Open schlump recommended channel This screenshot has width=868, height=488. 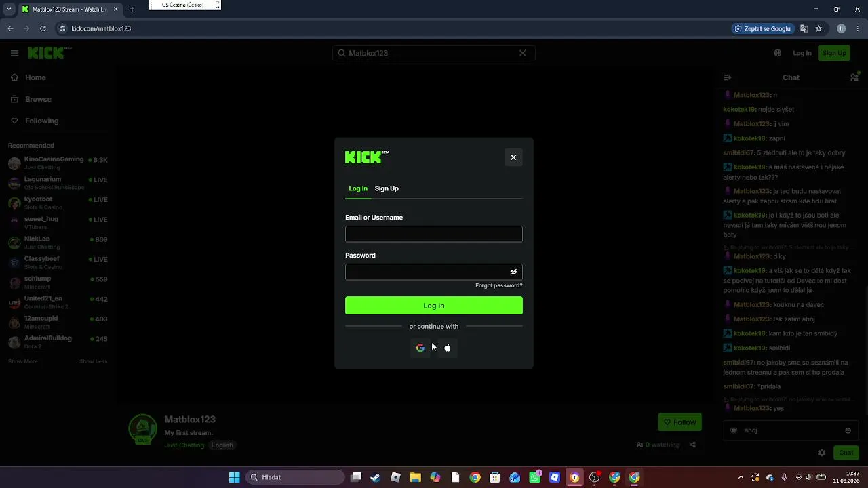click(58, 283)
